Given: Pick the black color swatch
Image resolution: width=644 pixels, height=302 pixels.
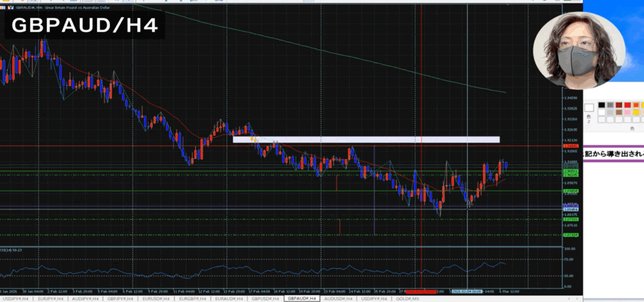Looking at the screenshot, I should coord(602,105).
